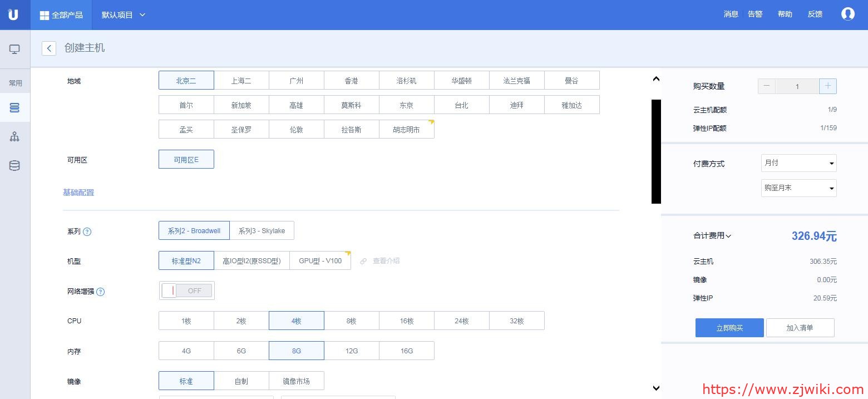Open the 全部产品 menu
The image size is (868, 399).
[61, 15]
